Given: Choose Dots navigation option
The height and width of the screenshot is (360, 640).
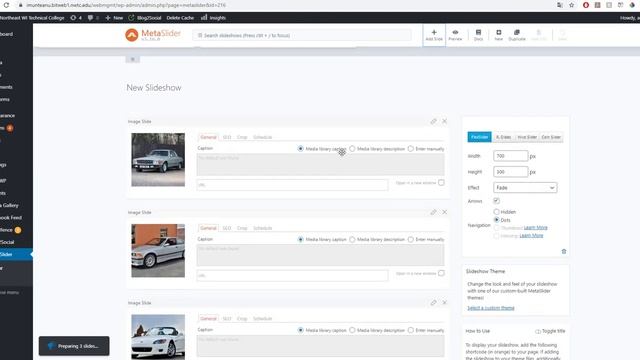Looking at the screenshot, I should click(496, 220).
